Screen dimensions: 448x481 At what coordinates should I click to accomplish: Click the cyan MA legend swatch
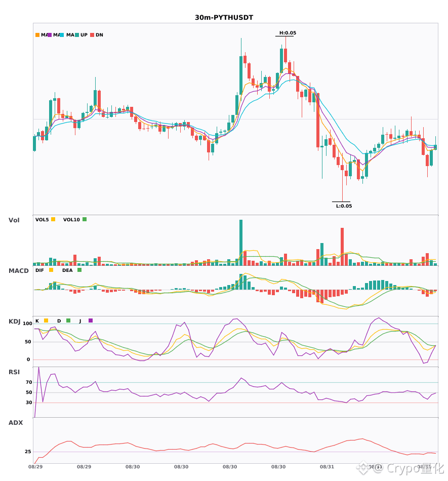[x=62, y=35]
